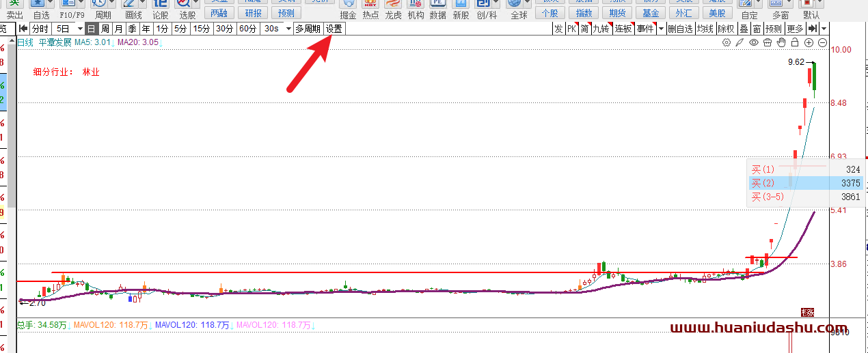
Task: Toggle the 除权 ex-rights adjustment
Action: pyautogui.click(x=726, y=29)
